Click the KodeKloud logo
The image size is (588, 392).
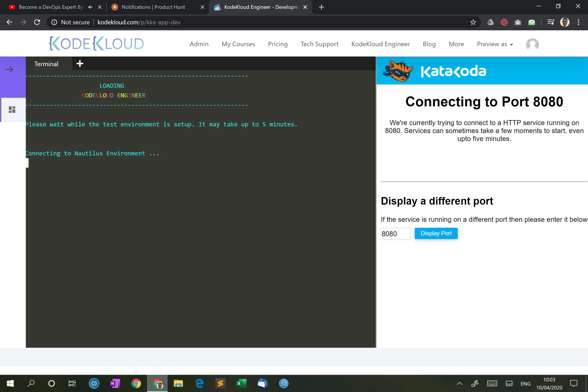click(96, 44)
